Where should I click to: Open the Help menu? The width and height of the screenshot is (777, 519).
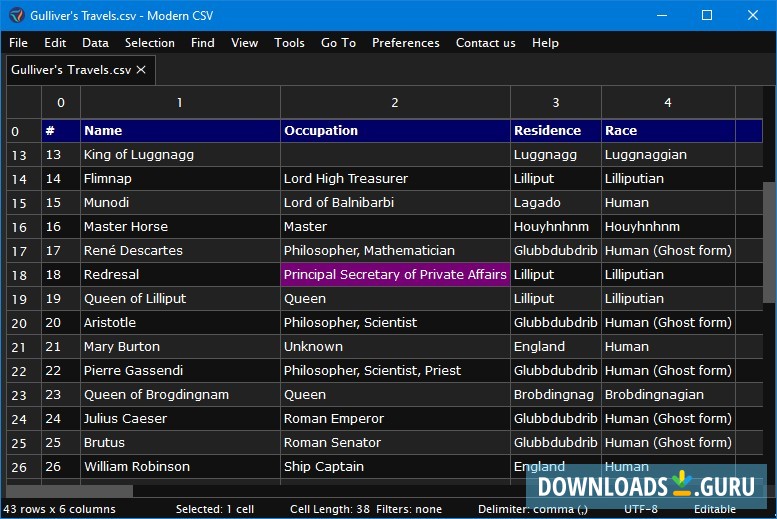pyautogui.click(x=545, y=43)
